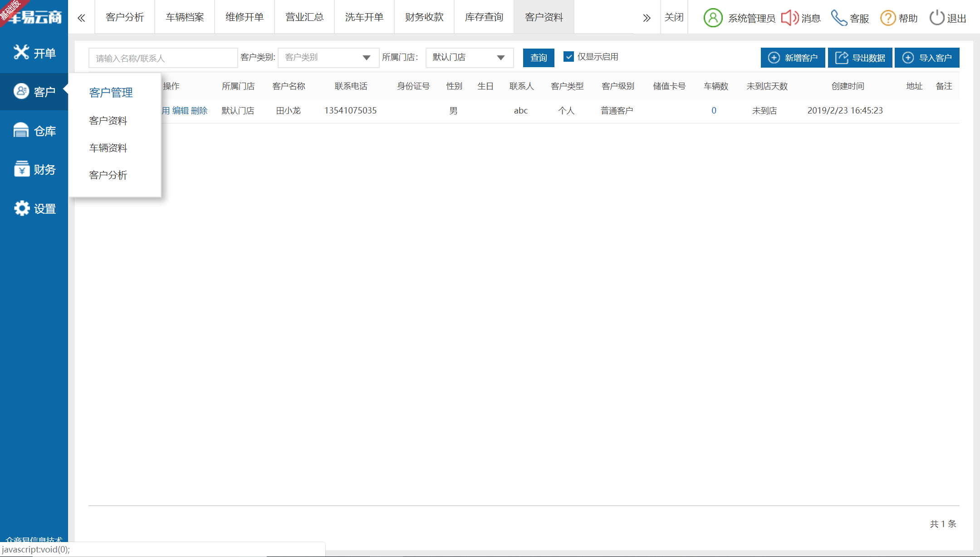Screen dimensions: 980x557
Task: Open the 财务 finance sidebar icon
Action: coord(21,169)
